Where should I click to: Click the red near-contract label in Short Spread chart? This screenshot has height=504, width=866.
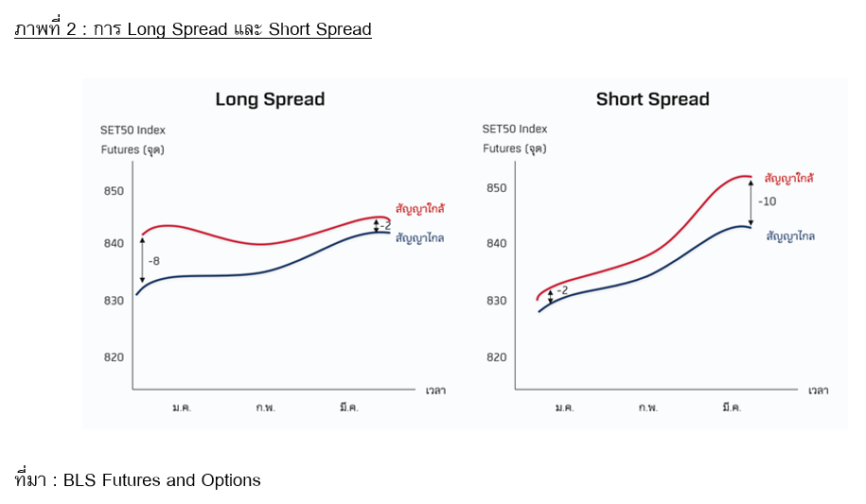(x=789, y=178)
